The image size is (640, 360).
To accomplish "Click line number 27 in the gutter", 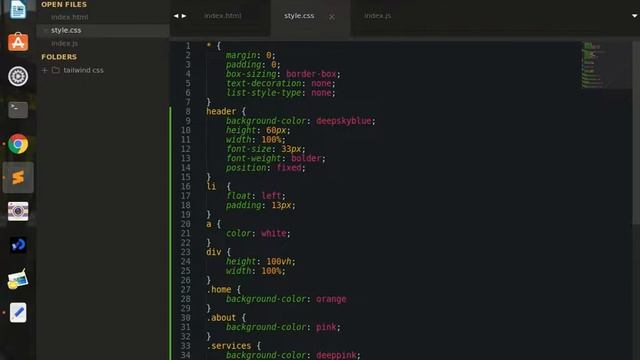I will pyautogui.click(x=186, y=289).
